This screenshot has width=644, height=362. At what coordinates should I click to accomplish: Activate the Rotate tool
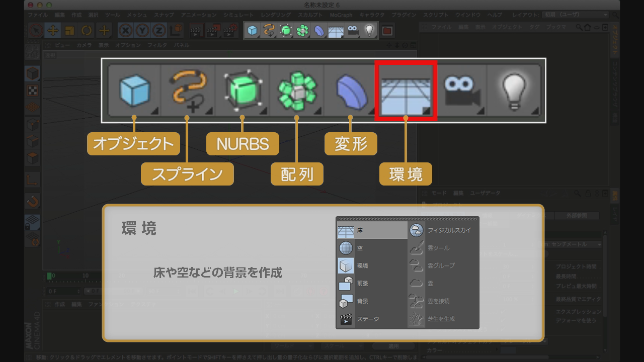pos(87,31)
